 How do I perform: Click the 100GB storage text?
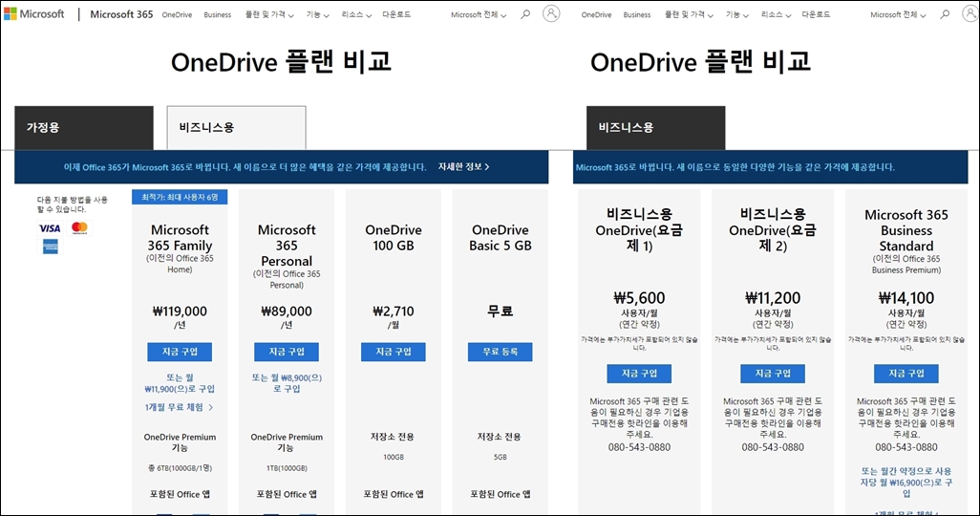coord(394,457)
